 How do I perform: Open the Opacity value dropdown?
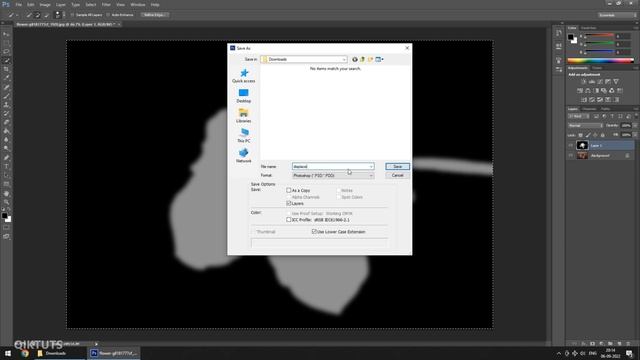pos(634,126)
